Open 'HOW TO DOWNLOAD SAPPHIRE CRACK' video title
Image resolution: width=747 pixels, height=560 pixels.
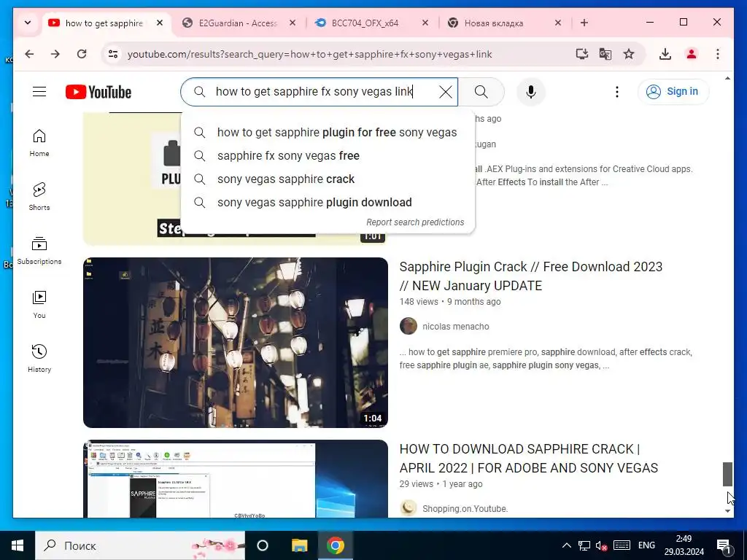click(x=528, y=459)
